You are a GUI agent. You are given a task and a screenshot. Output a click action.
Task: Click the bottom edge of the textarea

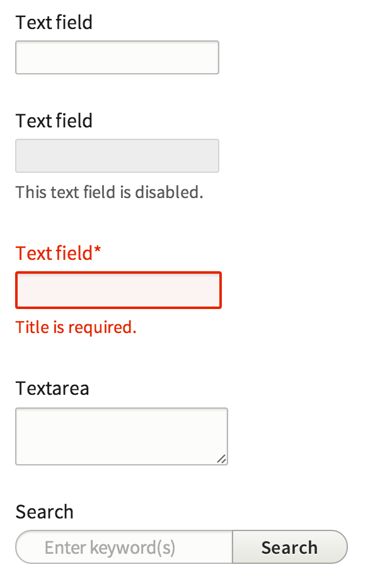121,465
